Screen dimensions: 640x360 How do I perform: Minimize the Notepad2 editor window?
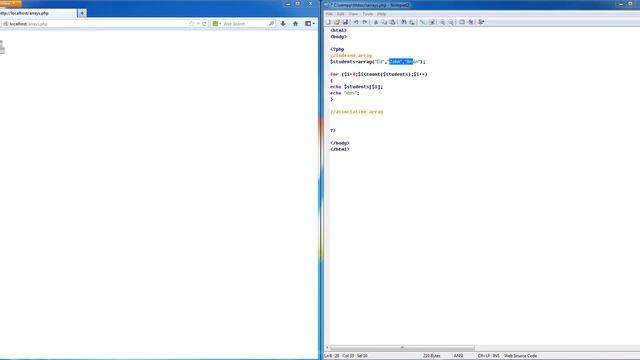pos(621,4)
